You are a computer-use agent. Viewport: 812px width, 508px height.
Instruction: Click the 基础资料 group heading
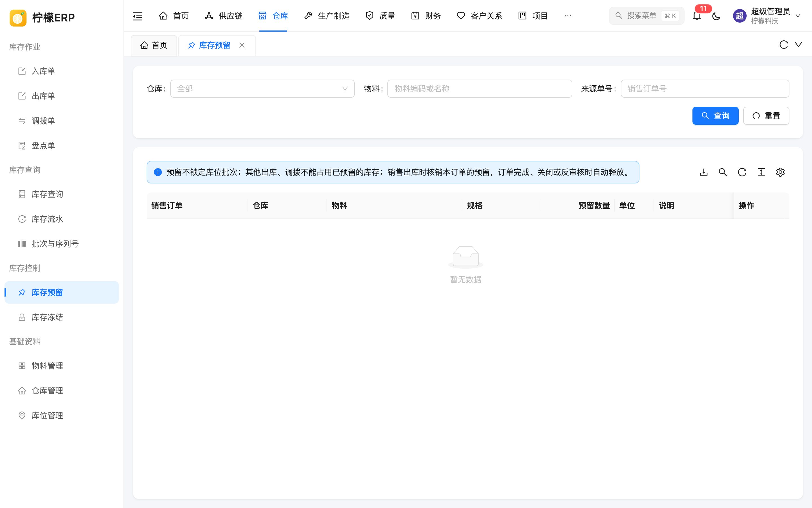click(25, 341)
